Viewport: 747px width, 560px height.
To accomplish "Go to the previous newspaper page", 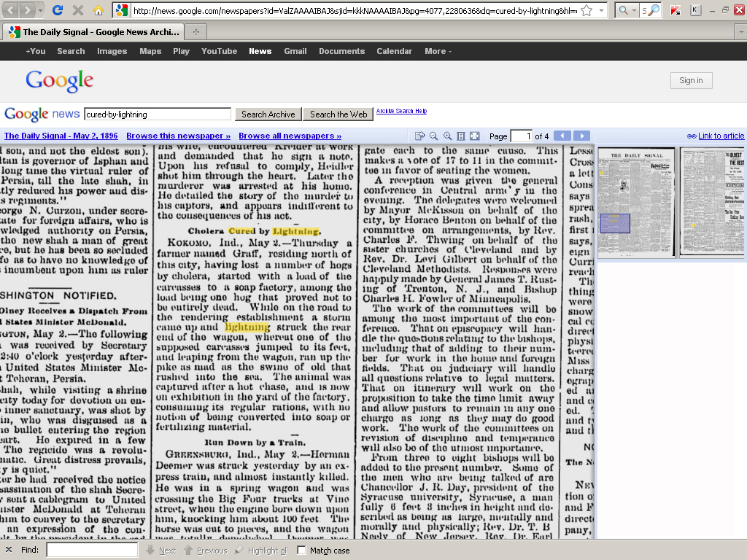I will point(562,136).
